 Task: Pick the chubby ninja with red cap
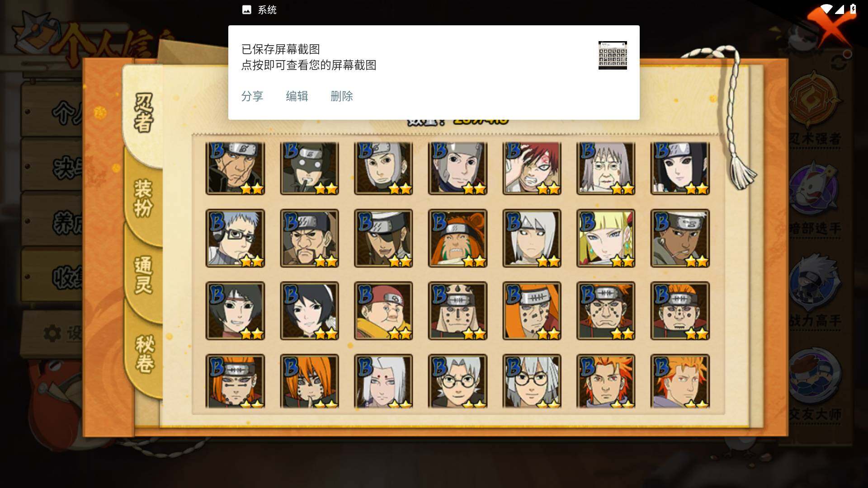(x=383, y=311)
